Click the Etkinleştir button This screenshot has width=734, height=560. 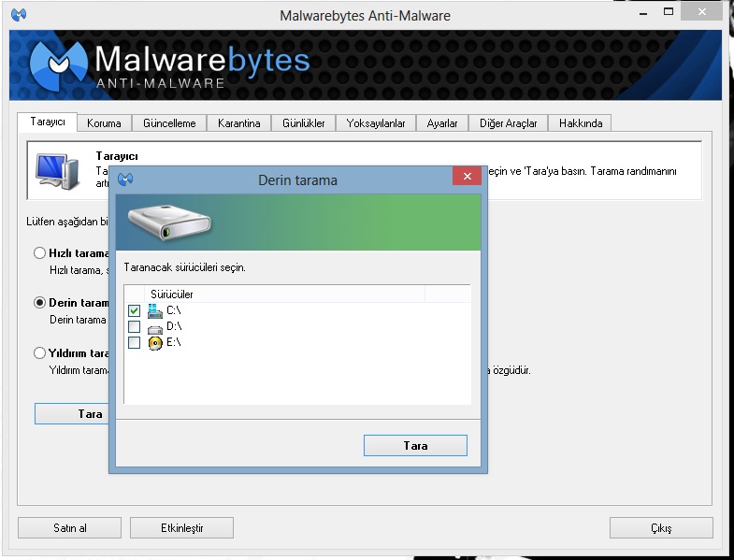click(x=181, y=527)
